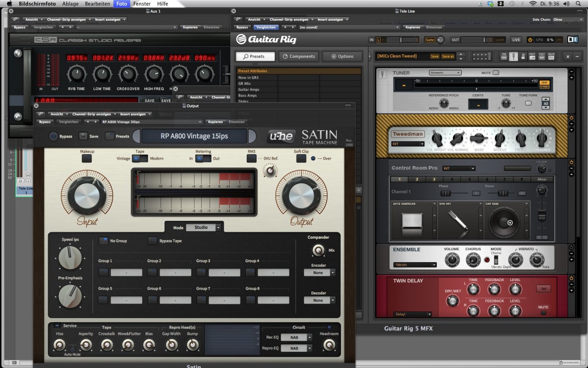Click the Twin Delay power icon
The height and width of the screenshot is (368, 588).
coord(571,278)
